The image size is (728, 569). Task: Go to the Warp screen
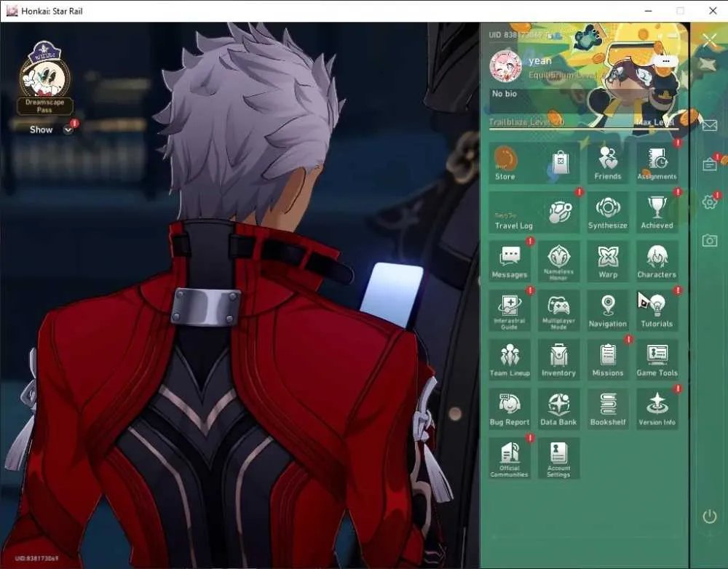point(608,261)
